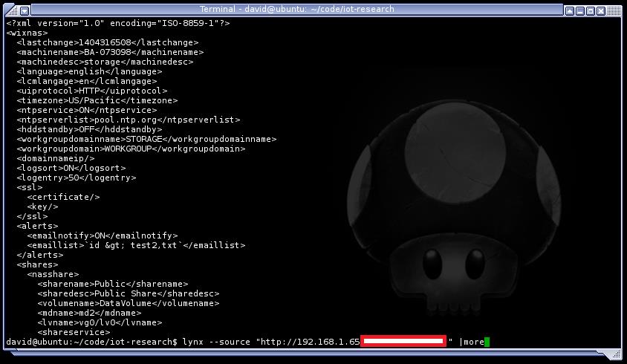Click the green terminal cursor after more
627x364 pixels.
click(x=487, y=342)
